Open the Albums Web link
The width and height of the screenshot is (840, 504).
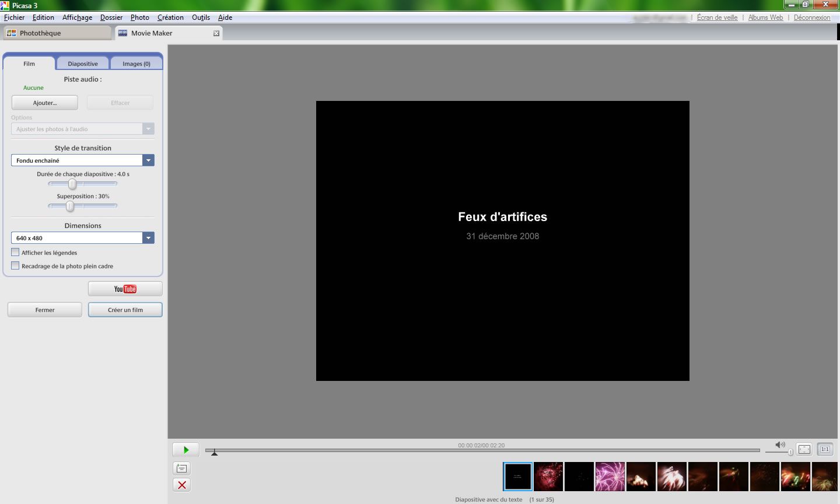pos(765,17)
